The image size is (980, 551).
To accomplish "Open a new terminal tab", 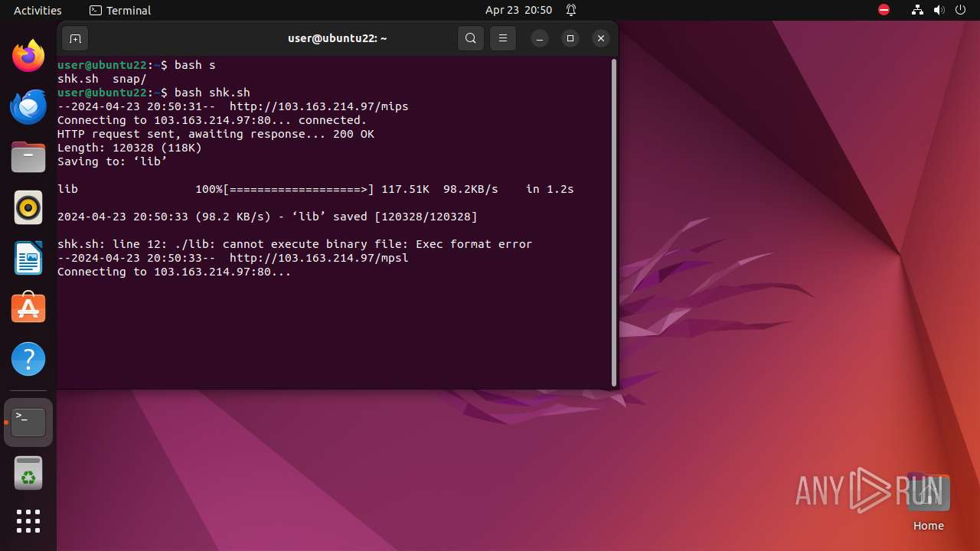I will (75, 38).
